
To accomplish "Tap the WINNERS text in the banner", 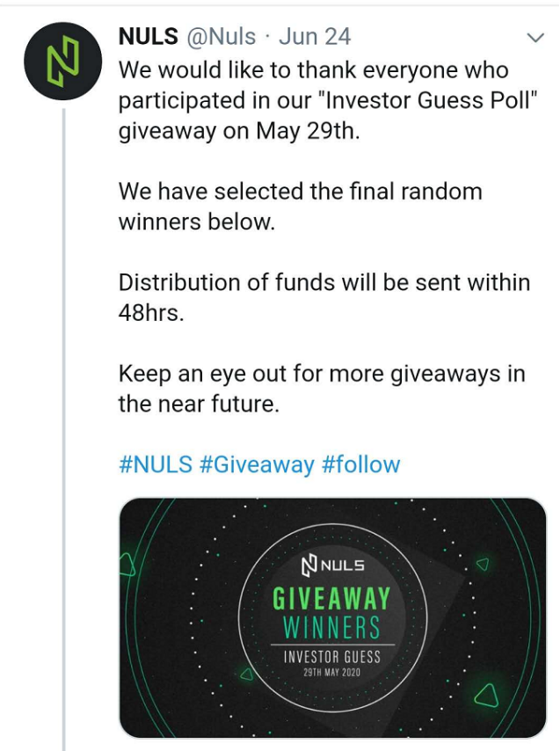I will tap(332, 627).
